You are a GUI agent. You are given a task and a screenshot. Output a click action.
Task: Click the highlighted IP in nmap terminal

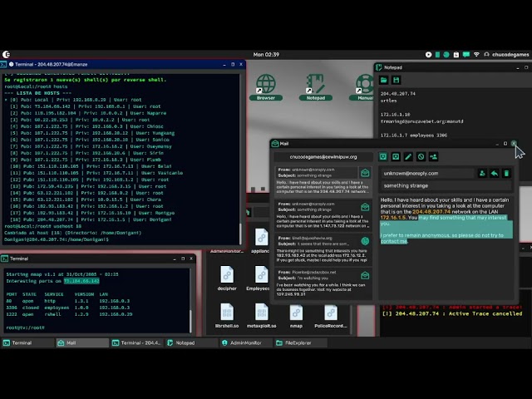click(x=81, y=281)
